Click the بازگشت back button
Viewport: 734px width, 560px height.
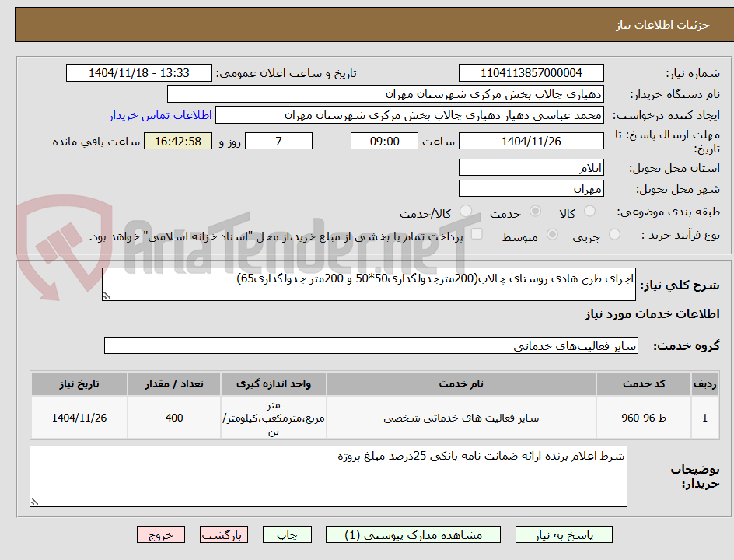pos(224,534)
